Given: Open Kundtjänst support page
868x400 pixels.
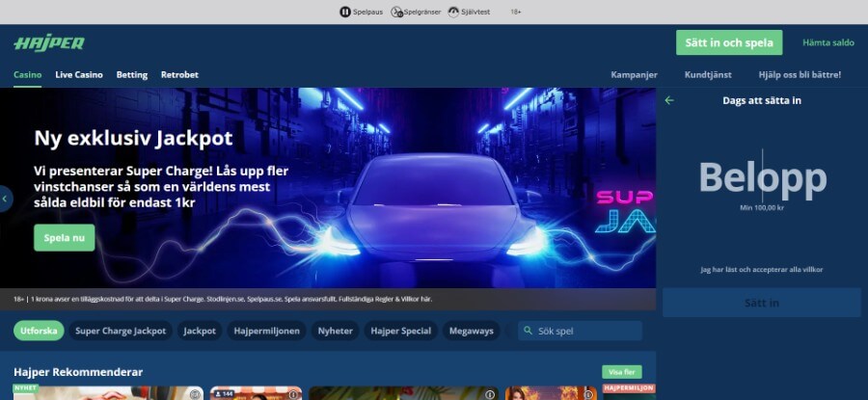Looking at the screenshot, I should click(708, 74).
